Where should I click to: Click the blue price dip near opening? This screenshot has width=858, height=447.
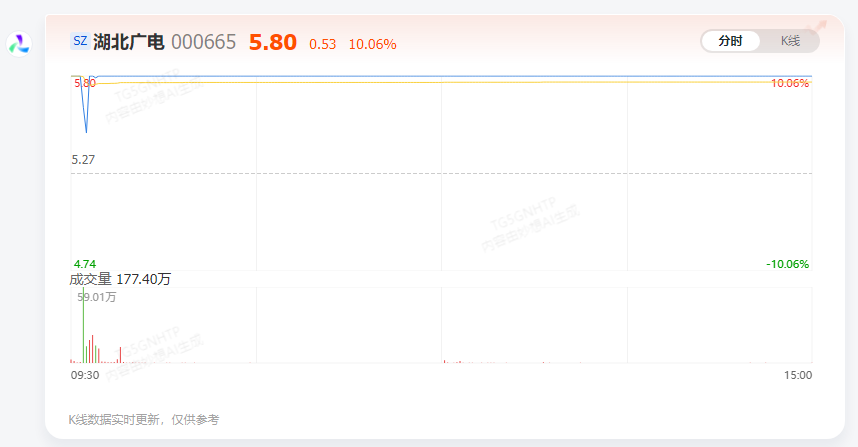86,109
